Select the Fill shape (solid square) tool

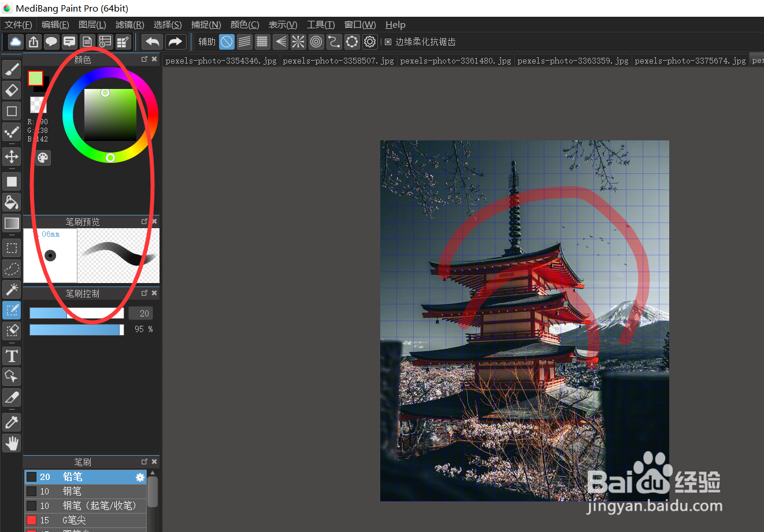click(x=12, y=181)
